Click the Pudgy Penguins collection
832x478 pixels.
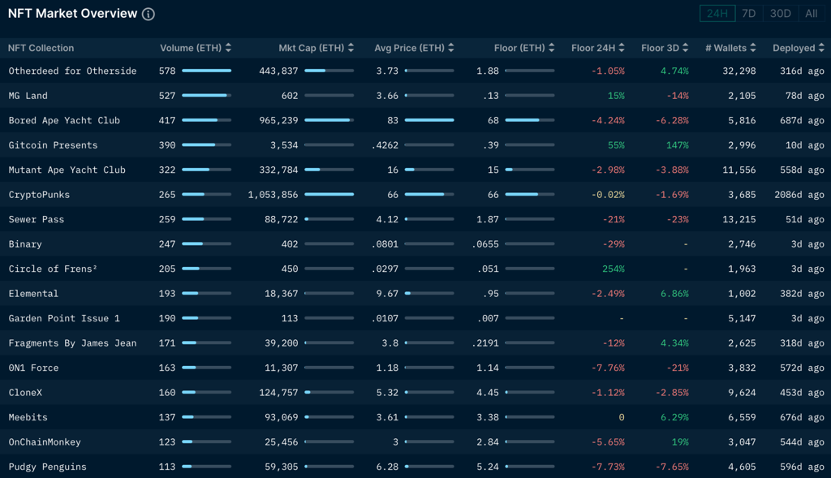47,466
